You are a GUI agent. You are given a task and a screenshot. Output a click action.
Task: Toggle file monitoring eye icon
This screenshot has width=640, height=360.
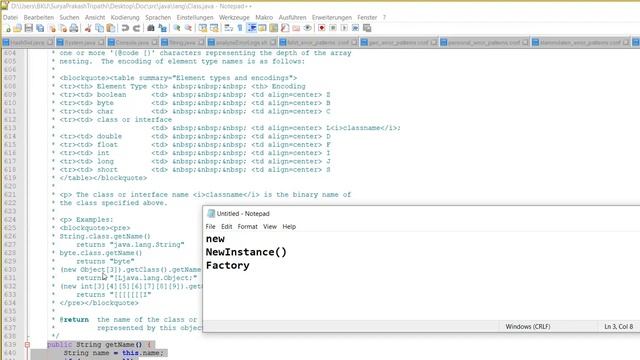(308, 28)
